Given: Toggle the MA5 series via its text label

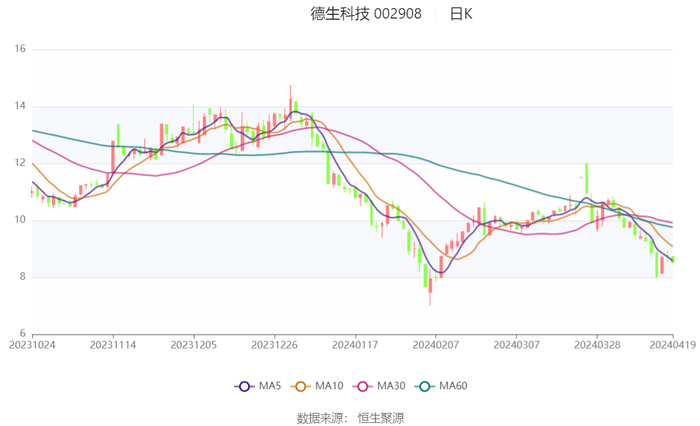Looking at the screenshot, I should click(269, 386).
